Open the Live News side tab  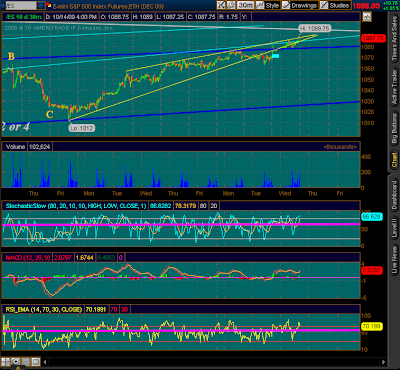[x=394, y=260]
